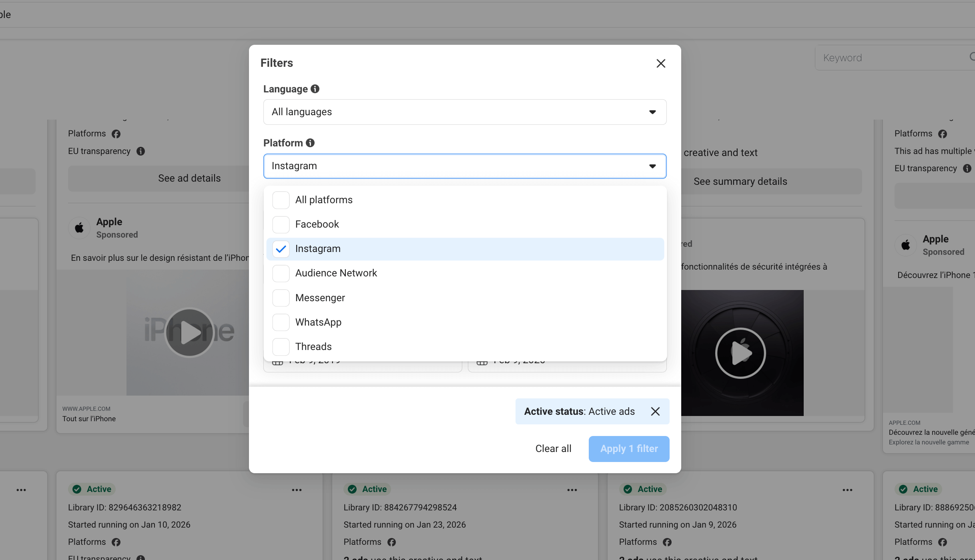
Task: Play the dark Apple video on the right
Action: pos(740,353)
